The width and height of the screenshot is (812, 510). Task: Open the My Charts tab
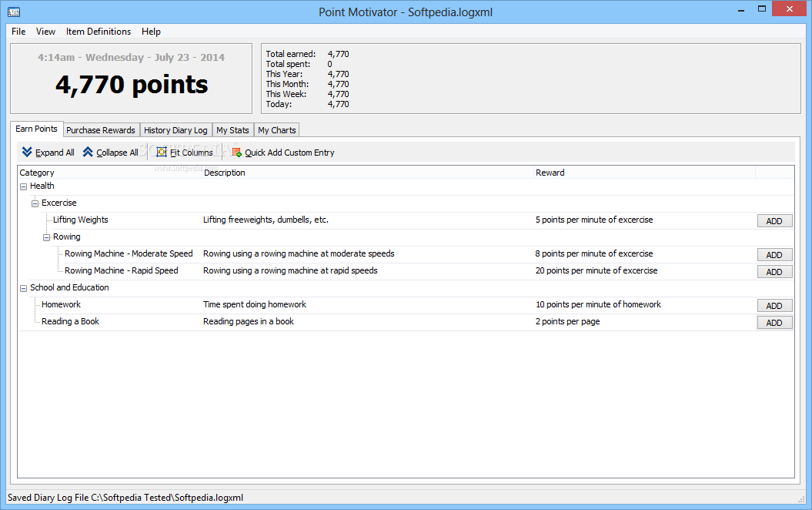pos(277,130)
